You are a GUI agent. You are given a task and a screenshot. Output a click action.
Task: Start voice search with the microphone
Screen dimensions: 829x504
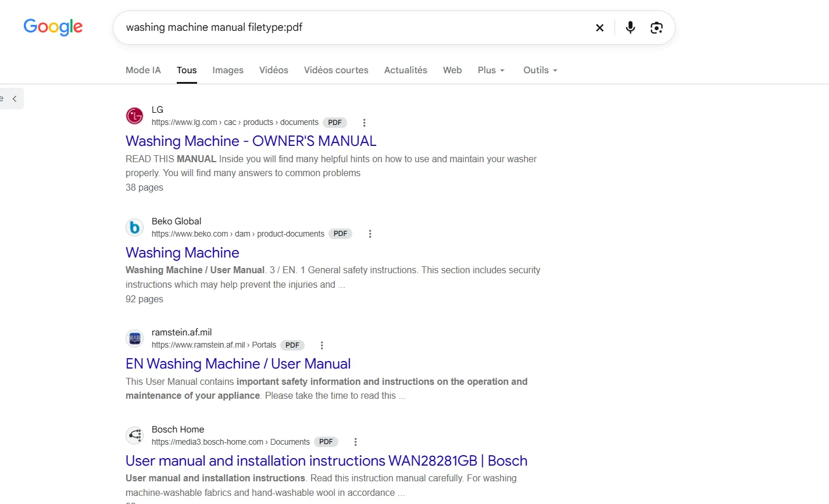630,27
